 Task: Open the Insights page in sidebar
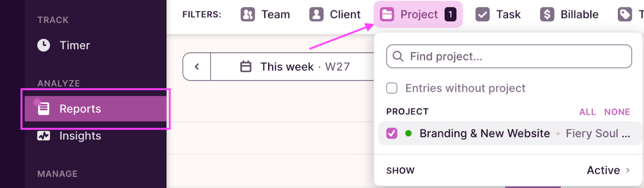click(80, 136)
